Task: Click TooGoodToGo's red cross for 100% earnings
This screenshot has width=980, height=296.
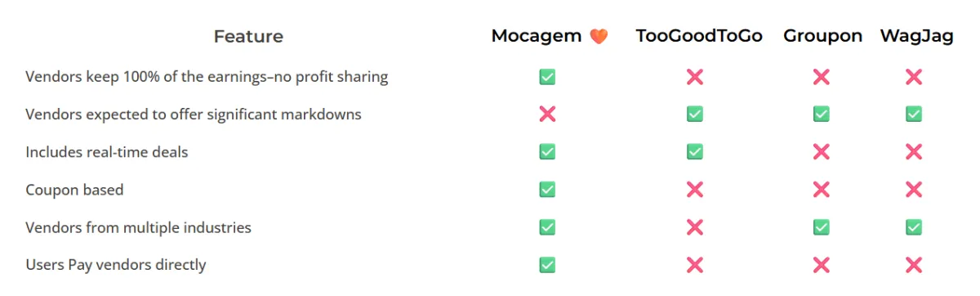Action: [695, 77]
